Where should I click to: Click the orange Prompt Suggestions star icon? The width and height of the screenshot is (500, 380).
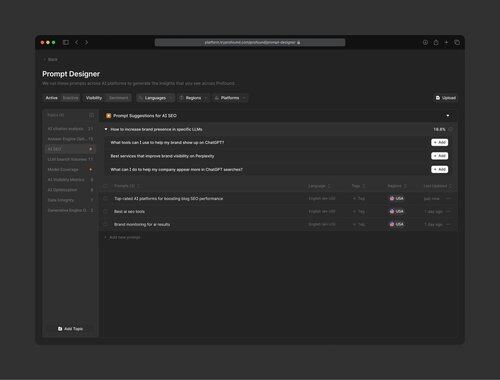click(108, 116)
